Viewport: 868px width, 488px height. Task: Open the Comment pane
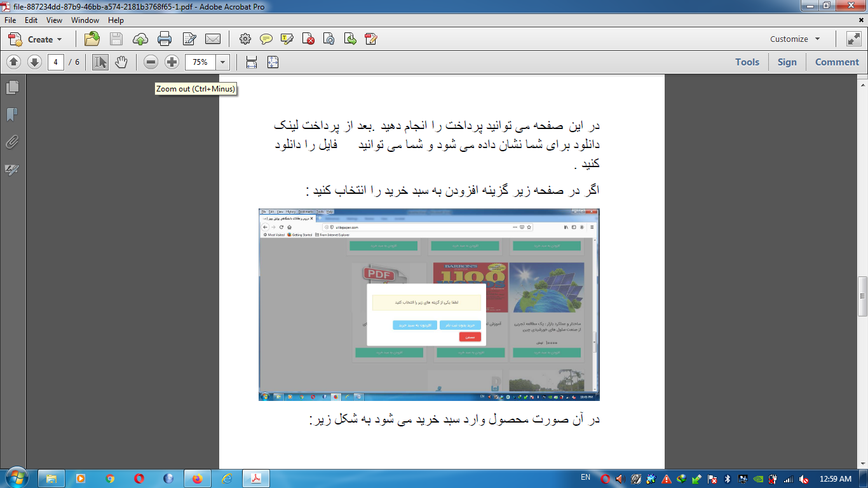pos(837,62)
